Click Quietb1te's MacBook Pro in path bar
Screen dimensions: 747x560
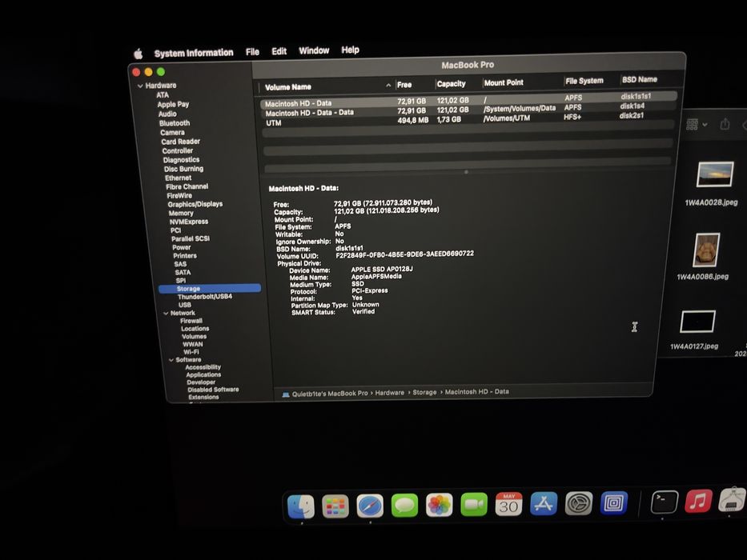[330, 394]
